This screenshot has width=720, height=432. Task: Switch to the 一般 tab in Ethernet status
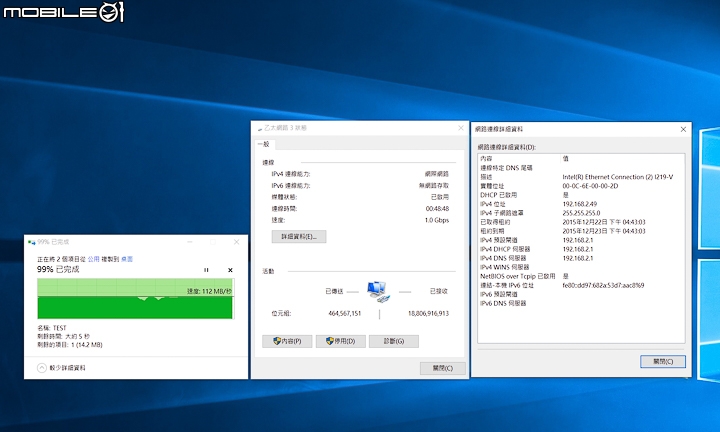[x=264, y=144]
